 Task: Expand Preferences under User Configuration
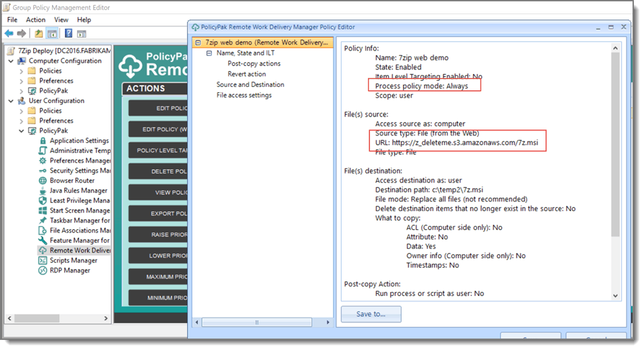[22, 121]
